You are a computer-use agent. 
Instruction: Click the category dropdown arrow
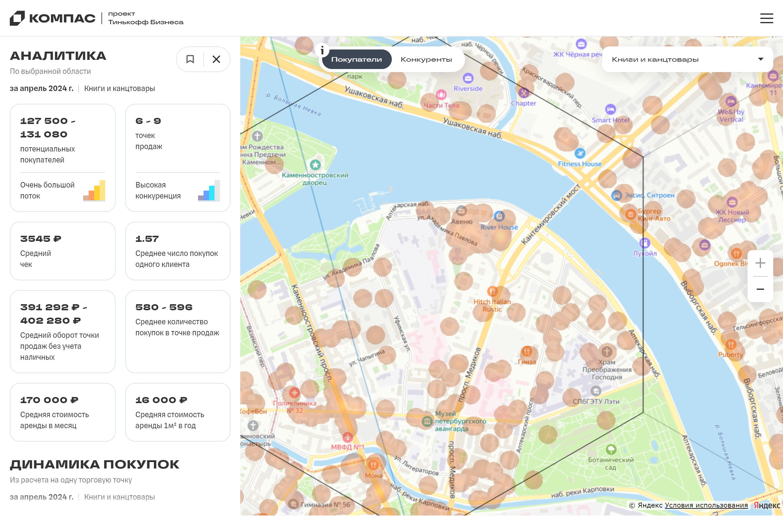click(760, 59)
